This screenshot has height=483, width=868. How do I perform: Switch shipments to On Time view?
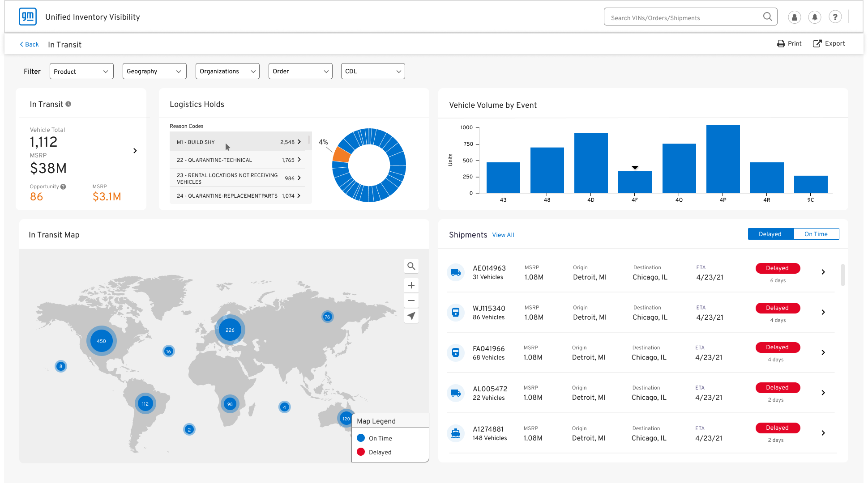[x=816, y=234]
